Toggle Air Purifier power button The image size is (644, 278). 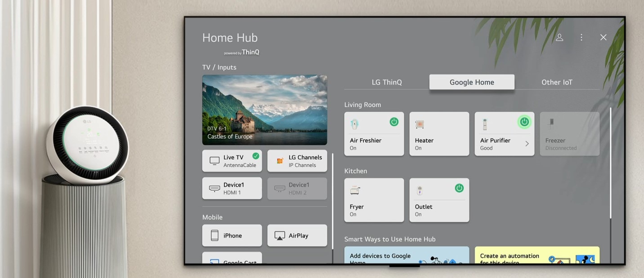(524, 122)
